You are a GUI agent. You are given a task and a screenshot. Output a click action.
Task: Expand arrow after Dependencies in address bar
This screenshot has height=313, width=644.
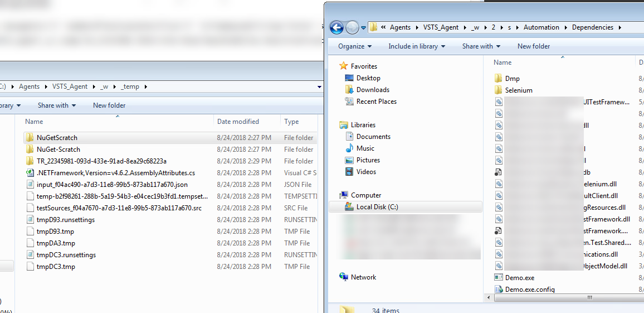(619, 27)
